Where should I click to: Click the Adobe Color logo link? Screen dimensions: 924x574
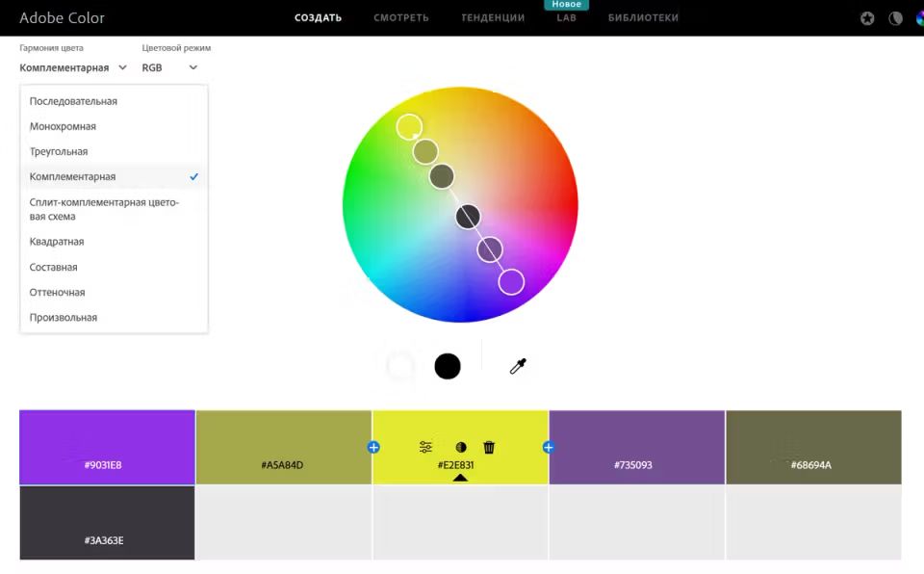[63, 18]
